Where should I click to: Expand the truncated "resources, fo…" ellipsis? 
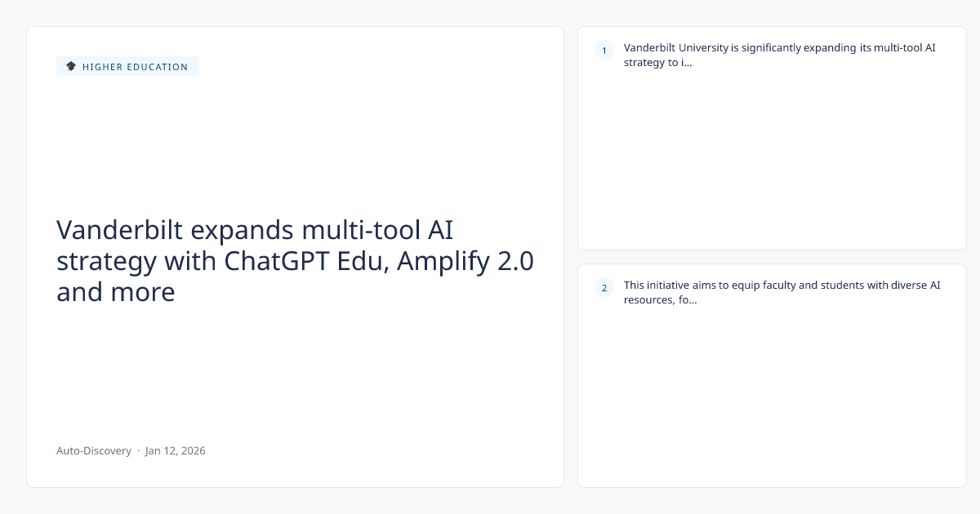[691, 300]
